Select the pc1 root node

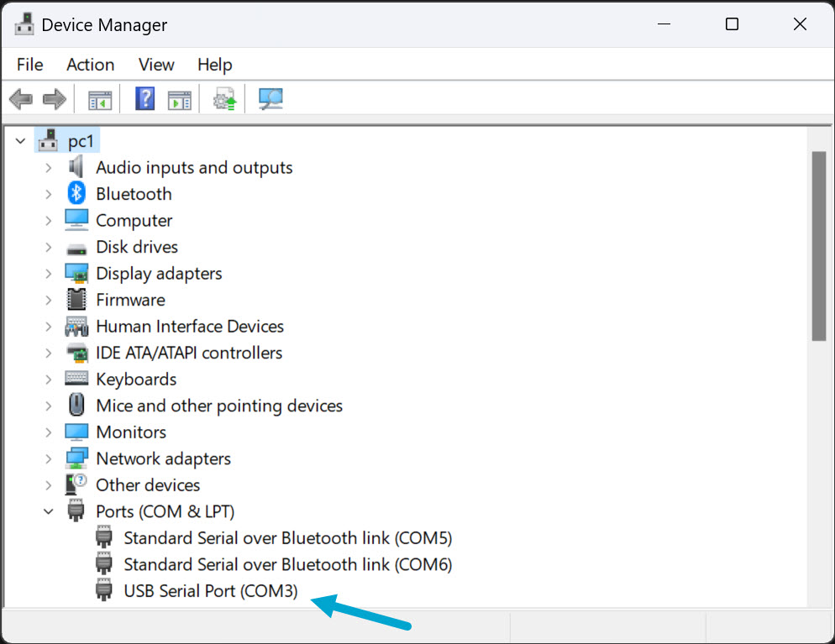click(x=80, y=140)
